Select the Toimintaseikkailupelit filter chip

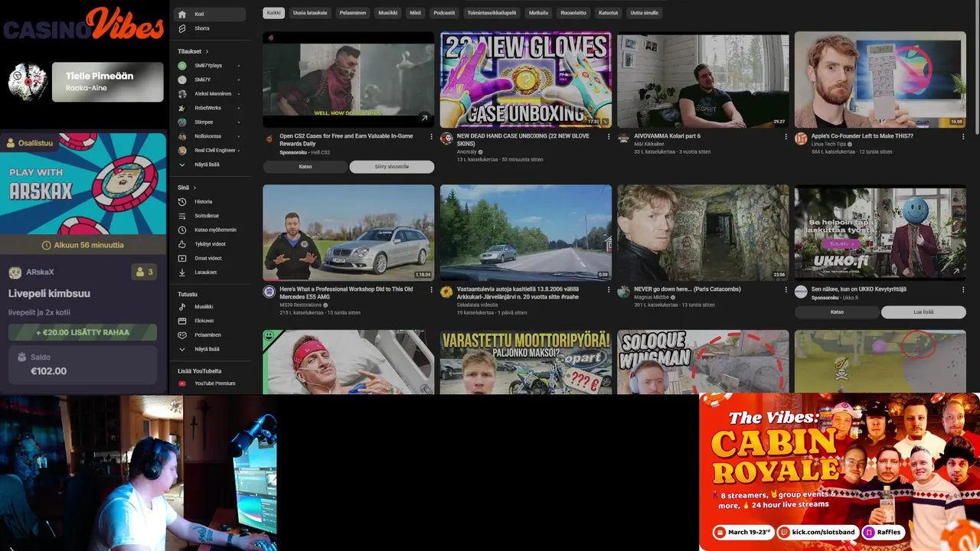click(492, 13)
